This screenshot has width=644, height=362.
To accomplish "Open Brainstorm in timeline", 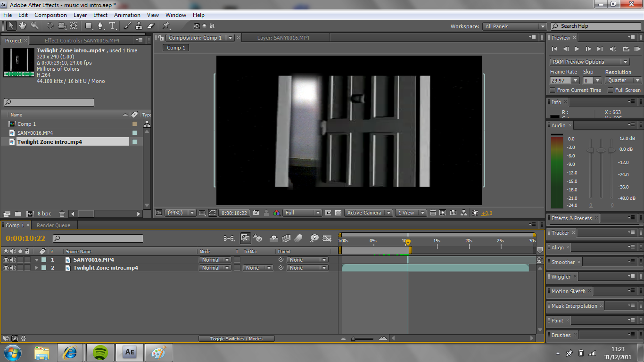I will coord(314,239).
